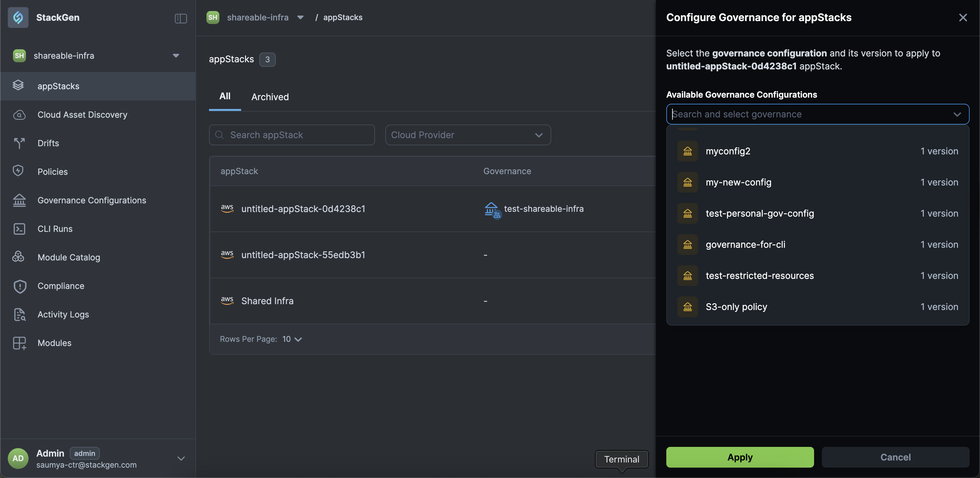
Task: Open Module Catalog page
Action: point(98,257)
